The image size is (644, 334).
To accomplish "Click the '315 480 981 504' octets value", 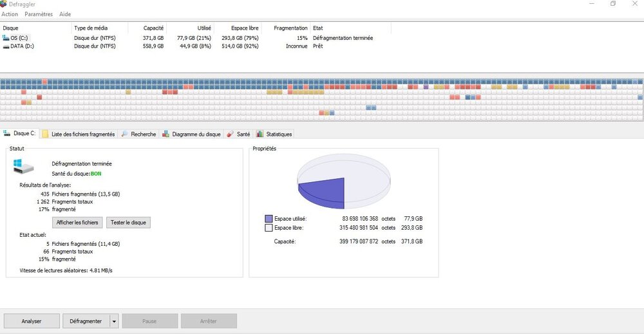I will pos(359,228).
